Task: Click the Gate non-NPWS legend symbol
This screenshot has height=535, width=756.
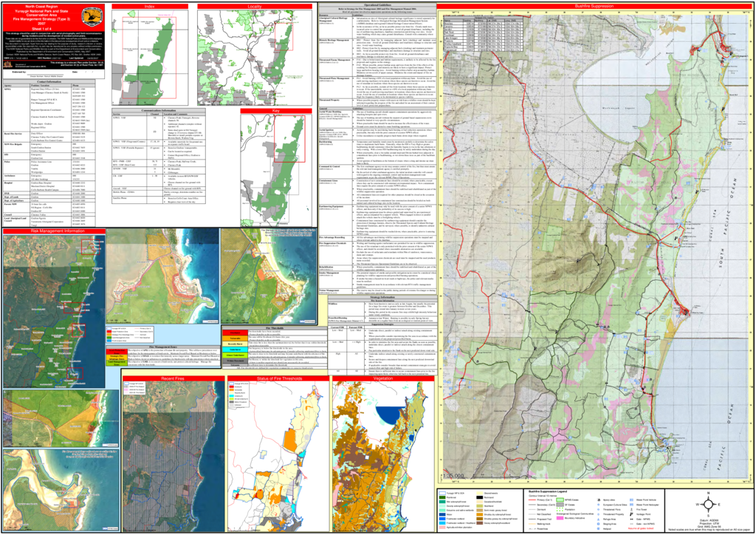Action: pyautogui.click(x=632, y=523)
